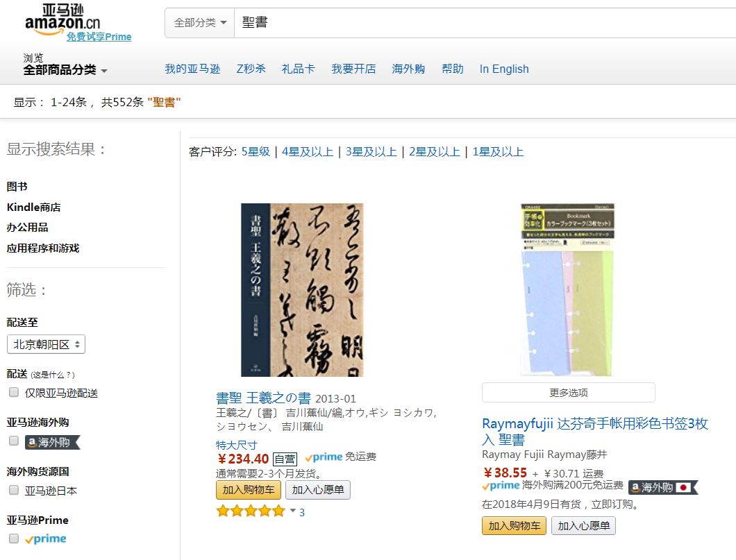Expand the 全部商品分类 browse menu
Image resolution: width=736 pixels, height=560 pixels.
65,70
